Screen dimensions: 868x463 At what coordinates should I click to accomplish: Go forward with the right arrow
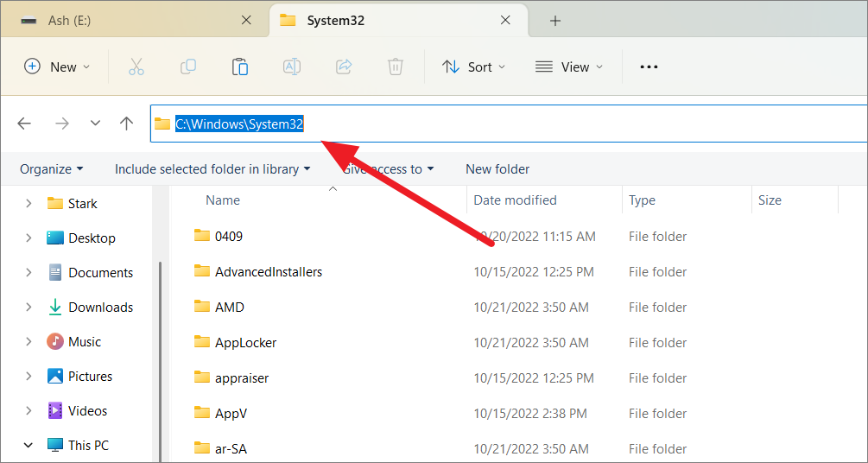[x=62, y=124]
